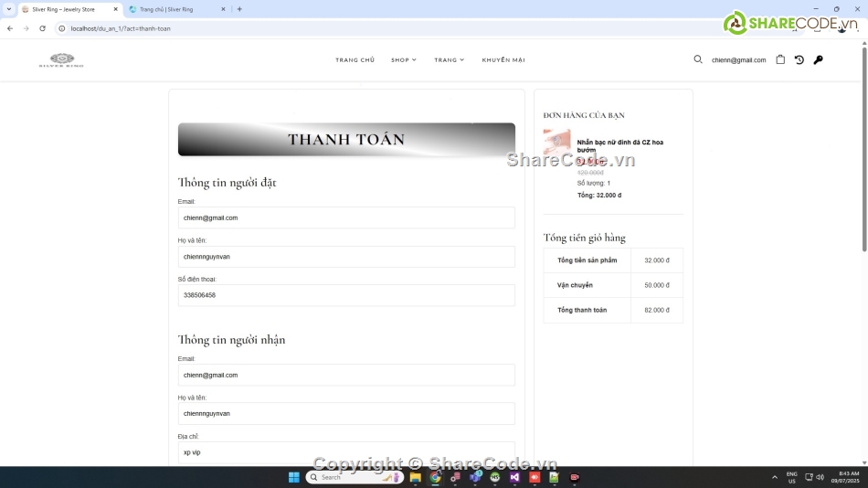Screen dimensions: 868x488
Task: Expand the TRANG dropdown menu
Action: [449, 59]
